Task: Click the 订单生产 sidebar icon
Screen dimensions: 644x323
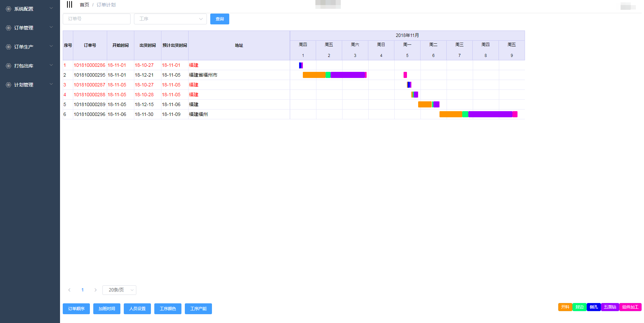Action: [x=8, y=47]
